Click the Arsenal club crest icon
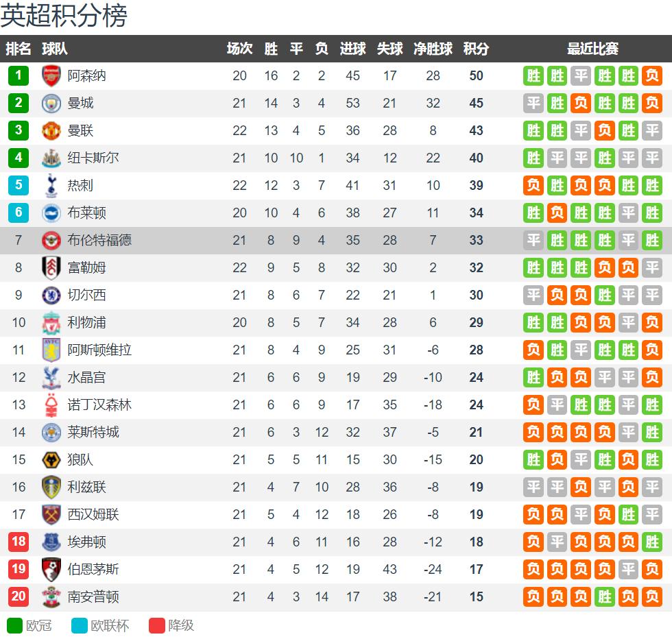 51,75
